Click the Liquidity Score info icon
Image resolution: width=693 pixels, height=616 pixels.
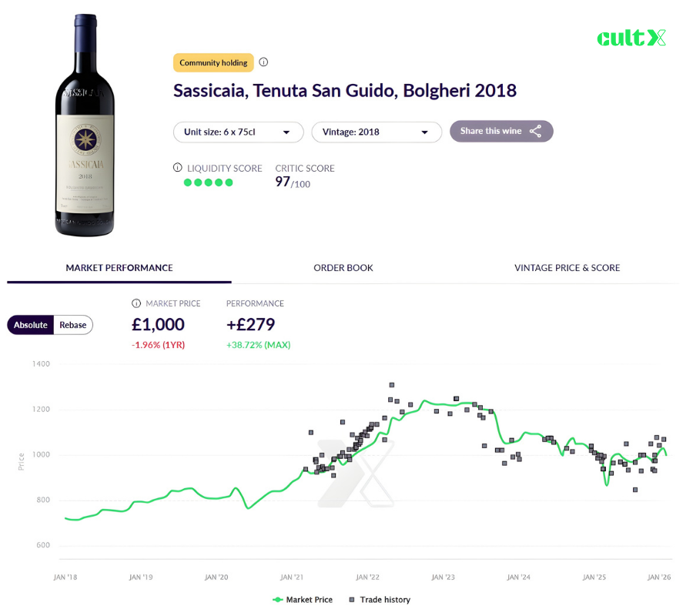(179, 168)
